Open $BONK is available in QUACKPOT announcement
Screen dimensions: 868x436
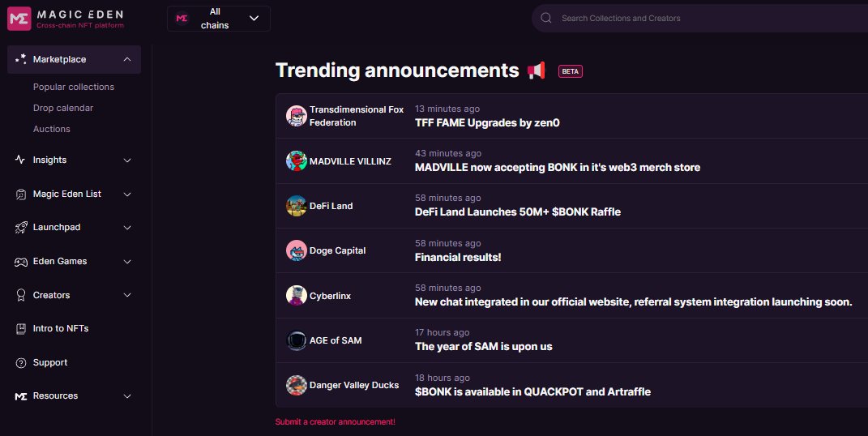[x=532, y=391]
